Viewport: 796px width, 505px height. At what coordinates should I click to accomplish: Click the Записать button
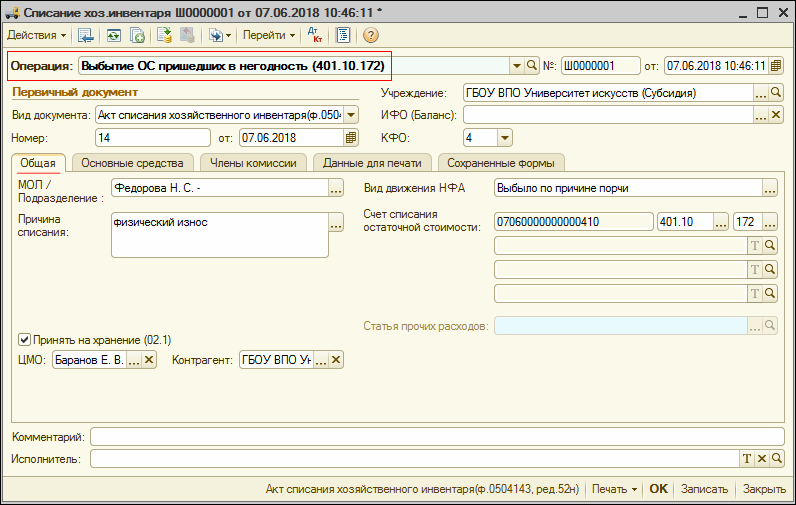click(704, 489)
